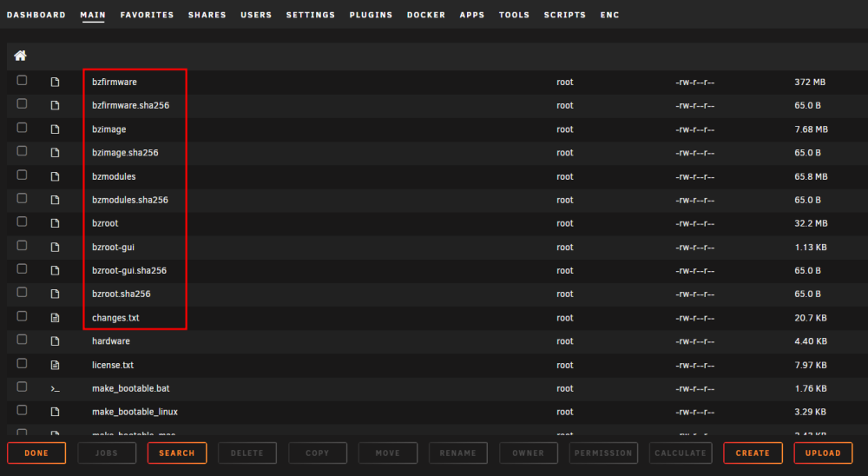Click the Permission button
868x476 pixels.
point(603,453)
